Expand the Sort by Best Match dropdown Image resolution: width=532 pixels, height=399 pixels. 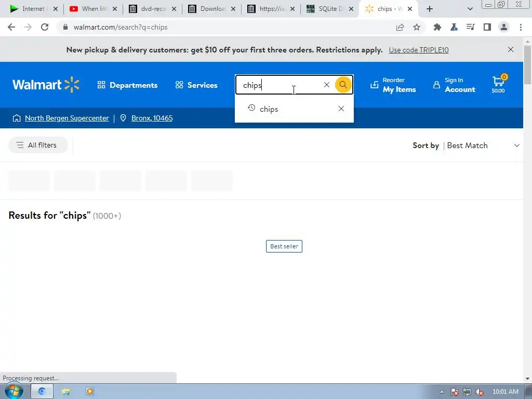click(466, 145)
